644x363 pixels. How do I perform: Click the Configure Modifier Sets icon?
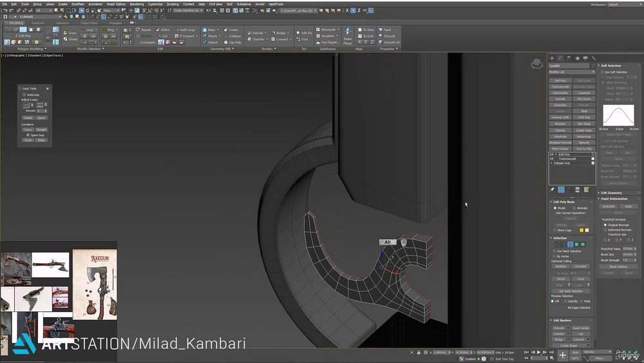tap(586, 190)
